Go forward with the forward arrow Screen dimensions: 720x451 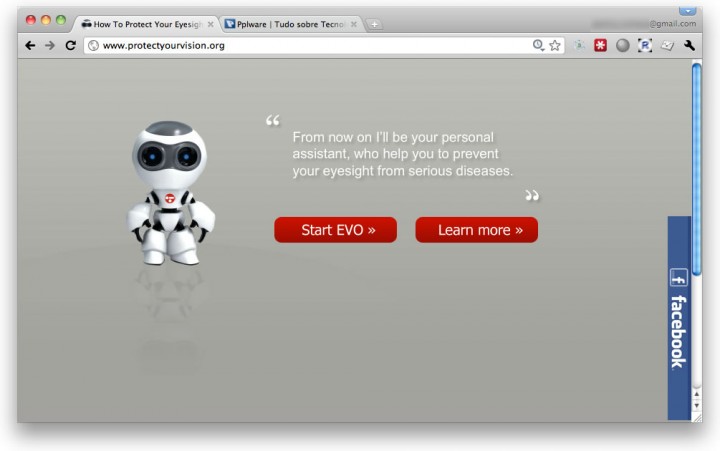[50, 45]
